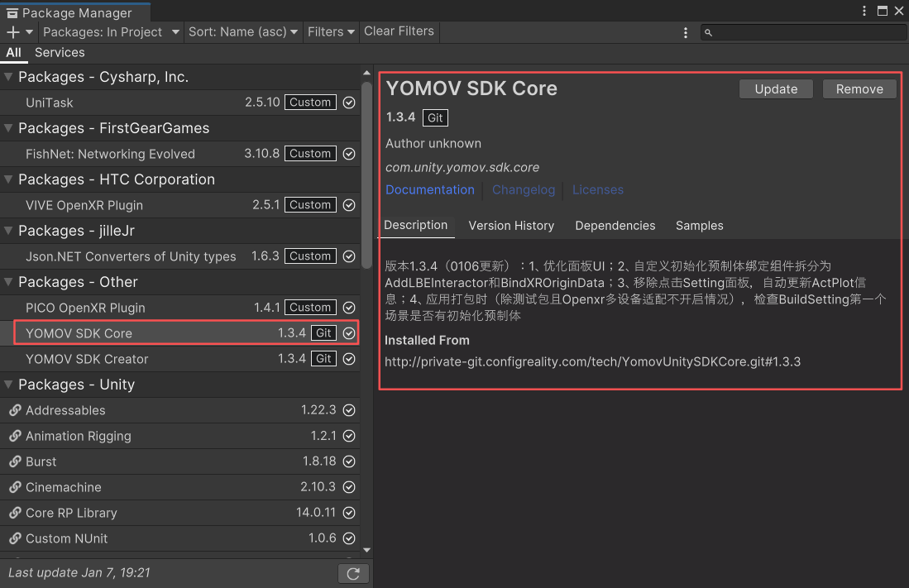Click the Clear Filters button
Image resolution: width=909 pixels, height=588 pixels.
[399, 31]
